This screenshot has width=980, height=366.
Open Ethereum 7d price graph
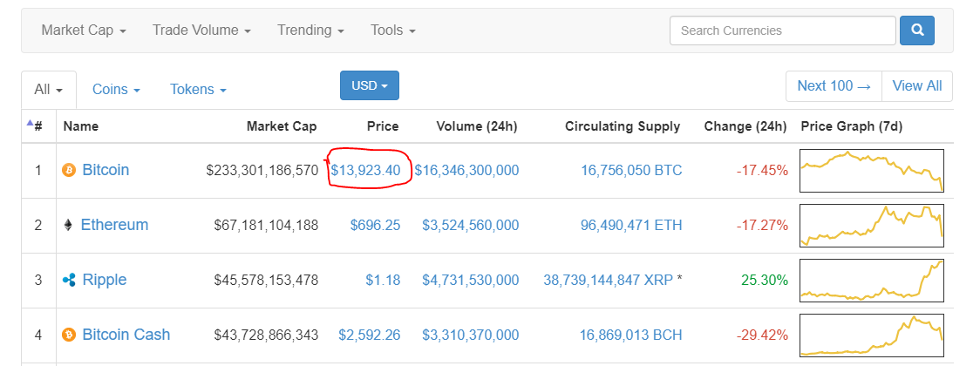(872, 226)
